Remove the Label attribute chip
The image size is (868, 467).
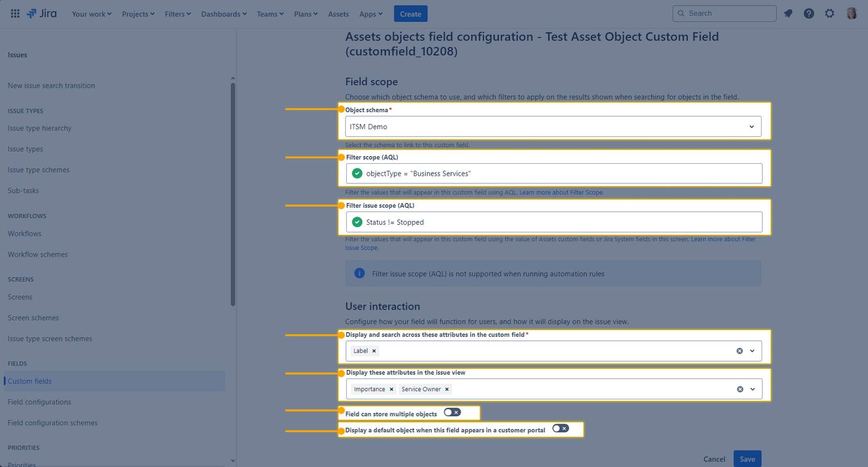click(x=374, y=351)
